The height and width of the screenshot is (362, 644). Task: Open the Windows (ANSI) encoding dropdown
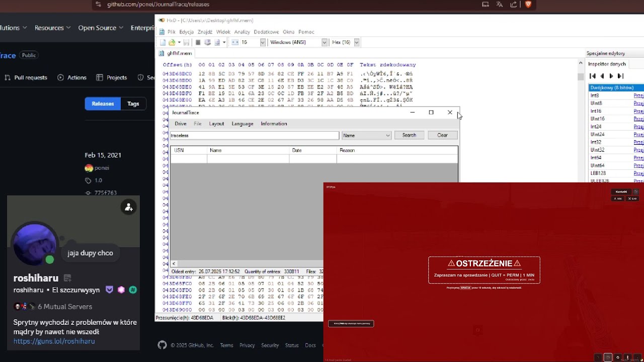click(x=325, y=42)
